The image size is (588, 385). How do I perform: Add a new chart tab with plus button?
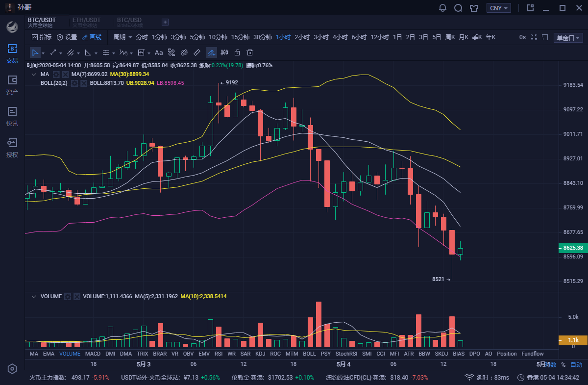[x=165, y=22]
